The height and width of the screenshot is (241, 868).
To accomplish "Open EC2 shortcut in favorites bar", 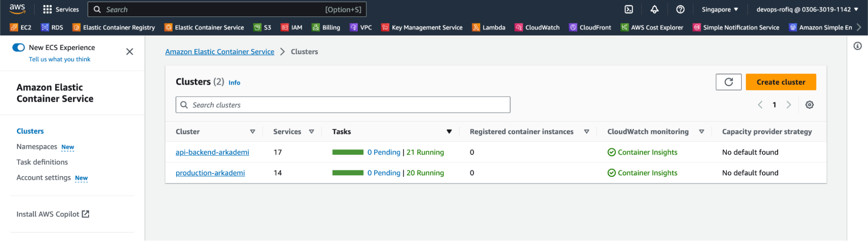I will click(x=21, y=27).
